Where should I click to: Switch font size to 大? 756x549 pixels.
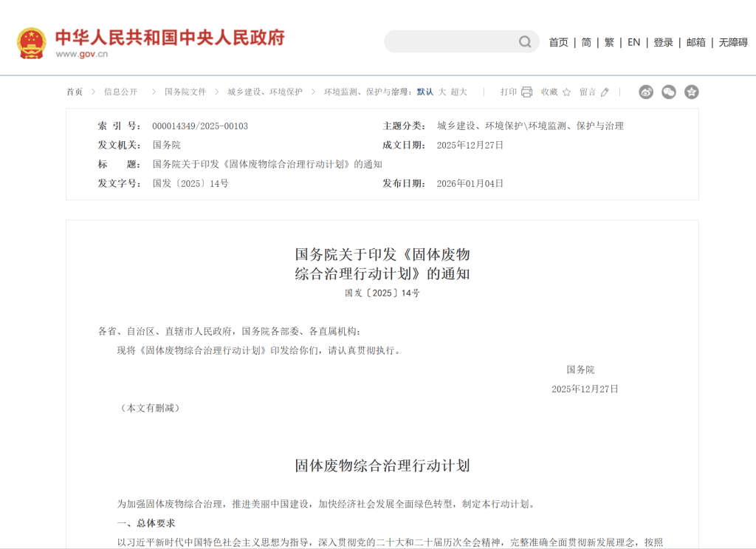point(442,92)
